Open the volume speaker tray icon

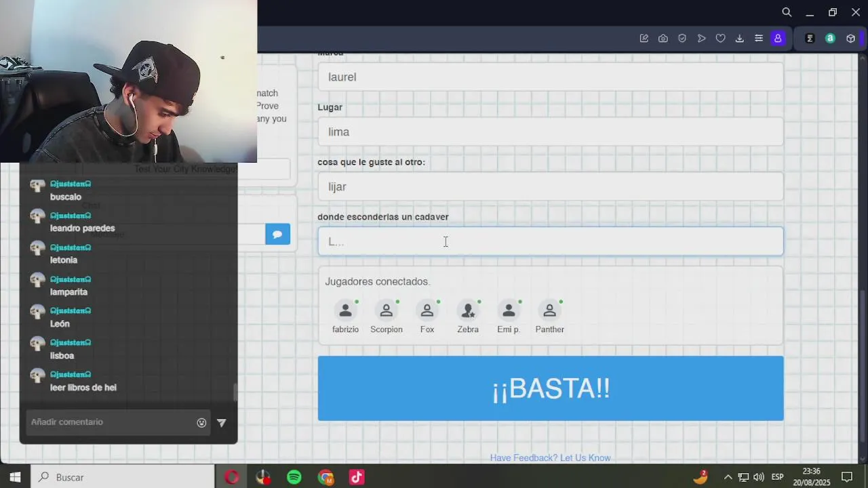pos(759,477)
